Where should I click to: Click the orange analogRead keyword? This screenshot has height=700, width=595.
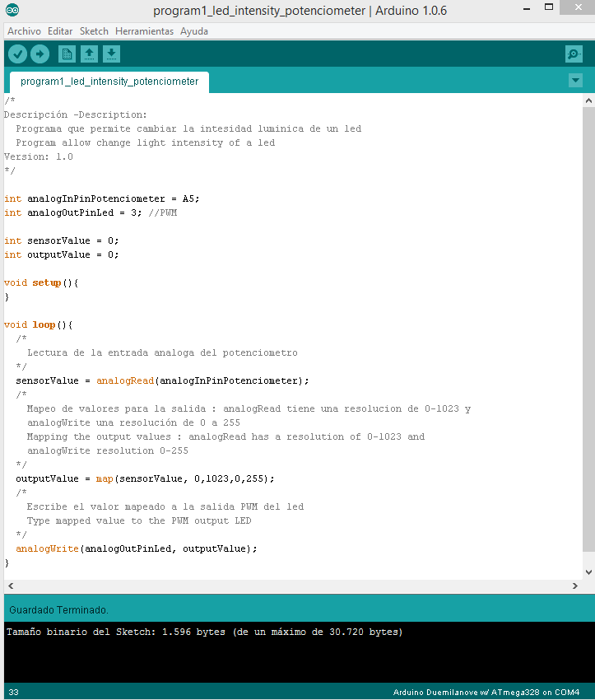click(125, 380)
